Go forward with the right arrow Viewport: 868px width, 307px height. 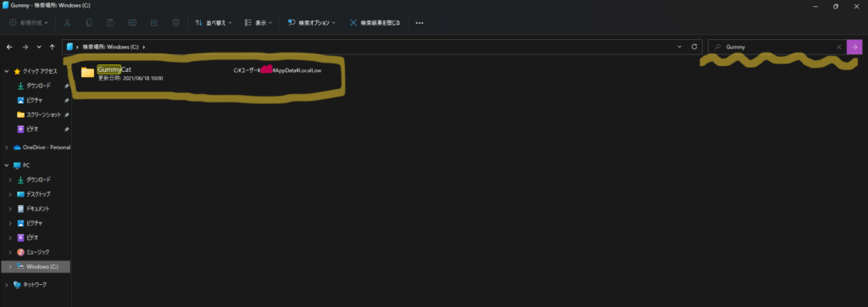tap(25, 47)
